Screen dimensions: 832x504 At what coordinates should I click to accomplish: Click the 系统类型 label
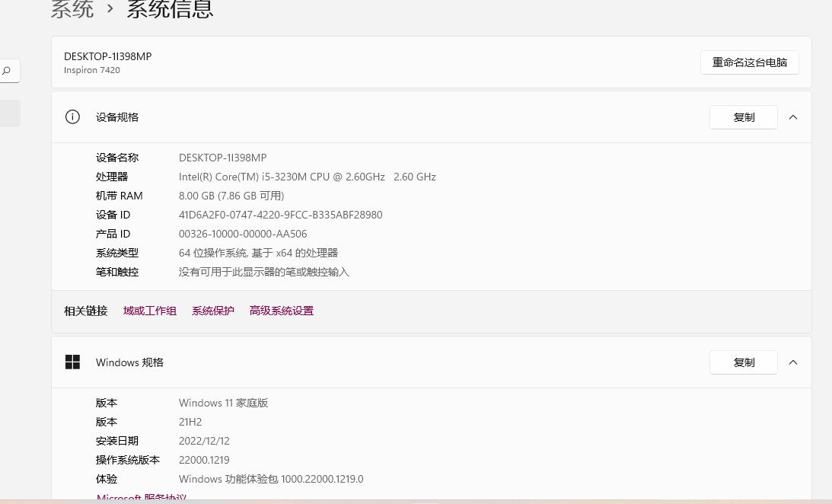click(116, 253)
